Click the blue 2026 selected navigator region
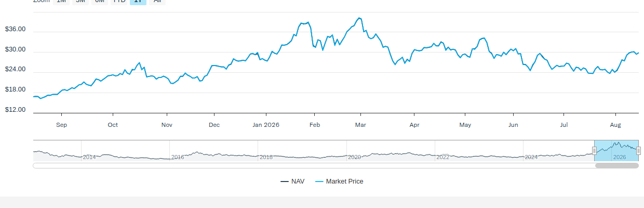The image size is (644, 208). point(616,150)
